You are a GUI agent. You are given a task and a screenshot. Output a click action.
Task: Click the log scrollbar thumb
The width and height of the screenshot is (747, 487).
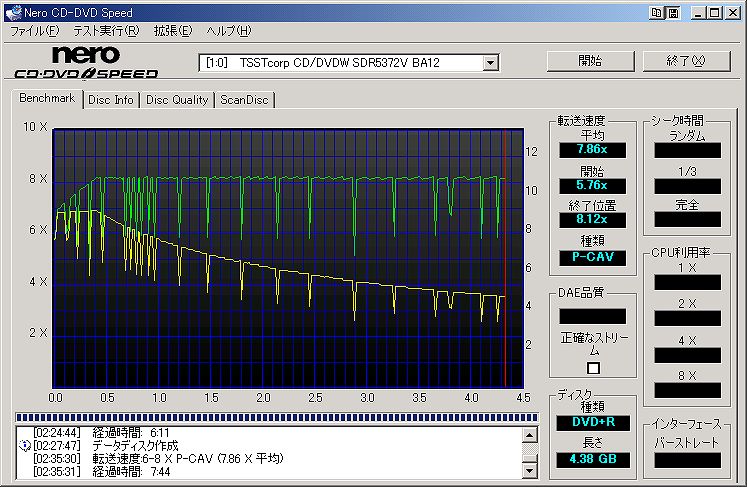pos(530,458)
